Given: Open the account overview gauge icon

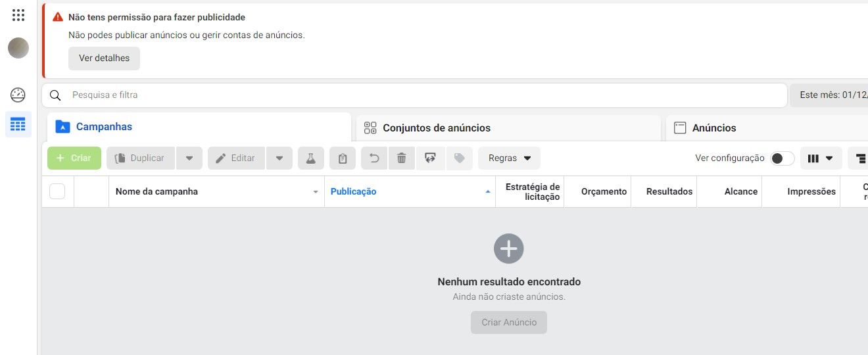Looking at the screenshot, I should point(18,95).
